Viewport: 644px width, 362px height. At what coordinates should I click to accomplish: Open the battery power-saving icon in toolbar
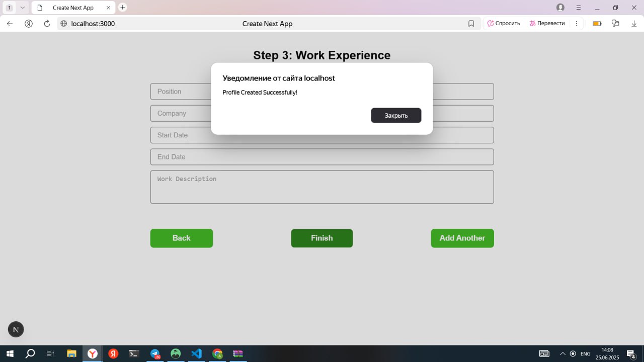click(596, 23)
